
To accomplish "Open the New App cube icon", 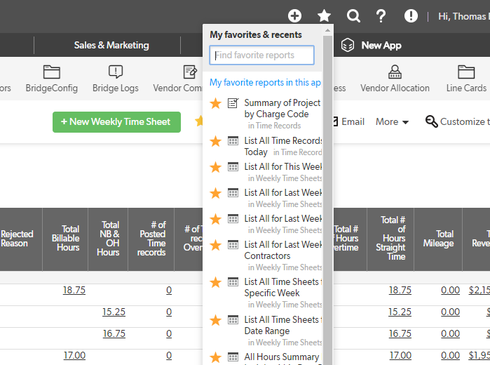I will pyautogui.click(x=347, y=45).
